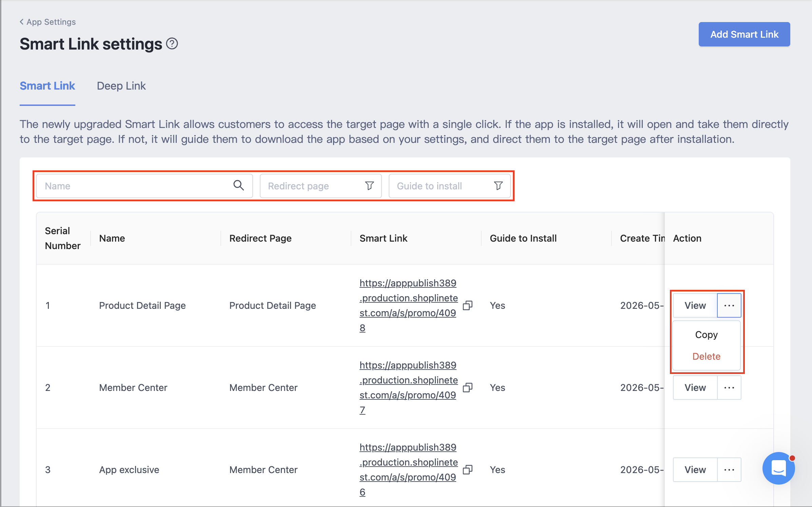This screenshot has width=812, height=507.
Task: Open more actions for Member Center row
Action: click(729, 388)
